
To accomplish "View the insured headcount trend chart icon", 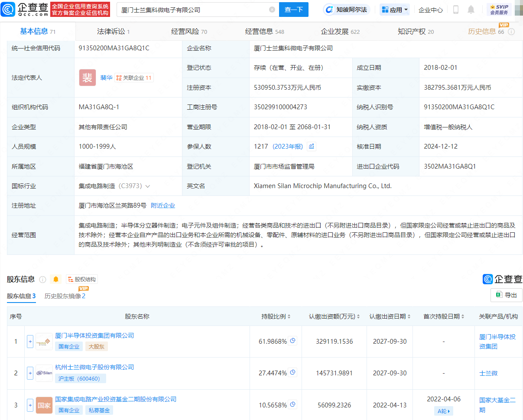I will tap(311, 147).
